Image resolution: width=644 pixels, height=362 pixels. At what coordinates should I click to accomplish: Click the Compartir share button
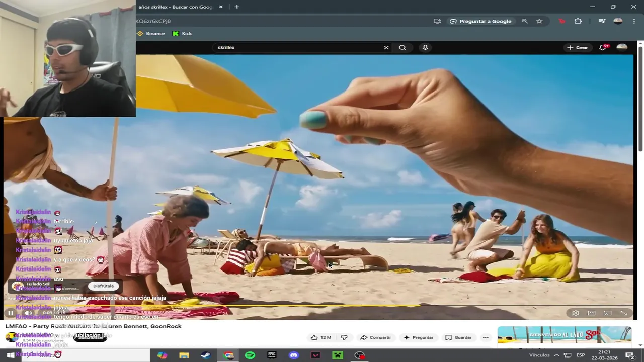click(375, 337)
